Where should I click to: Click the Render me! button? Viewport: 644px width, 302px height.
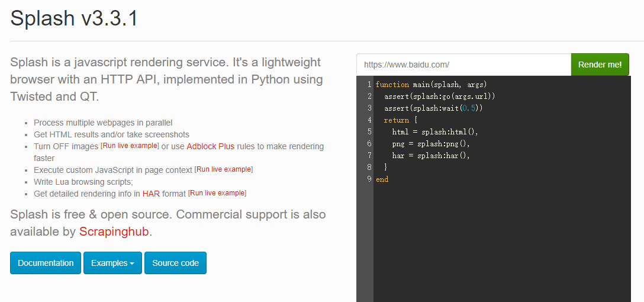[600, 65]
